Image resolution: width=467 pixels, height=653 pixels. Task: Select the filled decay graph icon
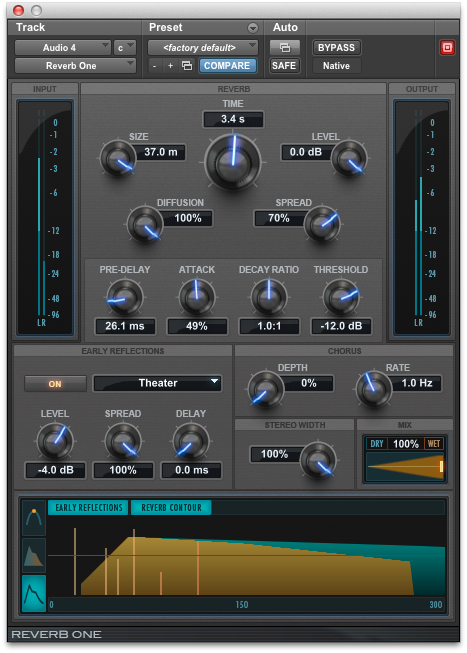click(34, 556)
